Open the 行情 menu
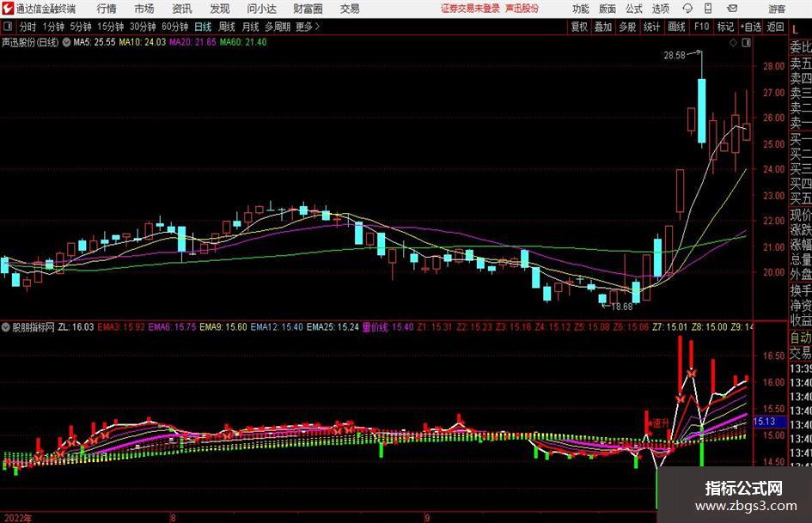This screenshot has height=523, width=812. click(107, 9)
